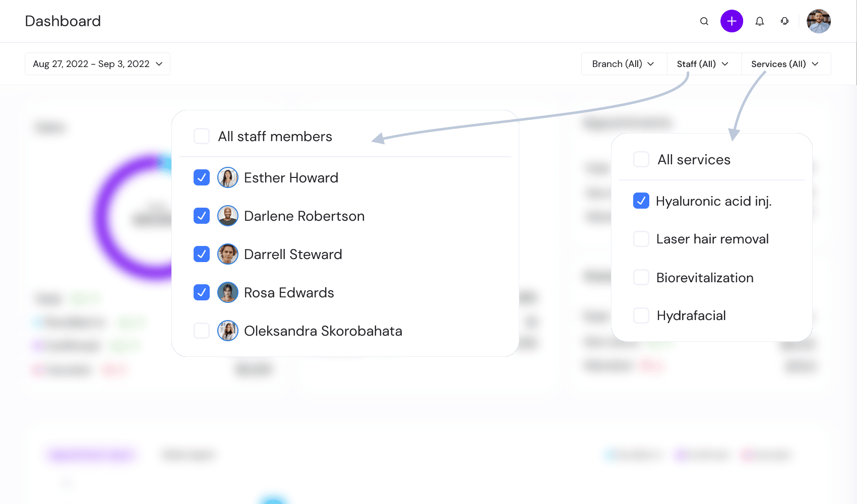The width and height of the screenshot is (857, 504).
Task: Check the Hydrafacial service option
Action: (x=641, y=315)
